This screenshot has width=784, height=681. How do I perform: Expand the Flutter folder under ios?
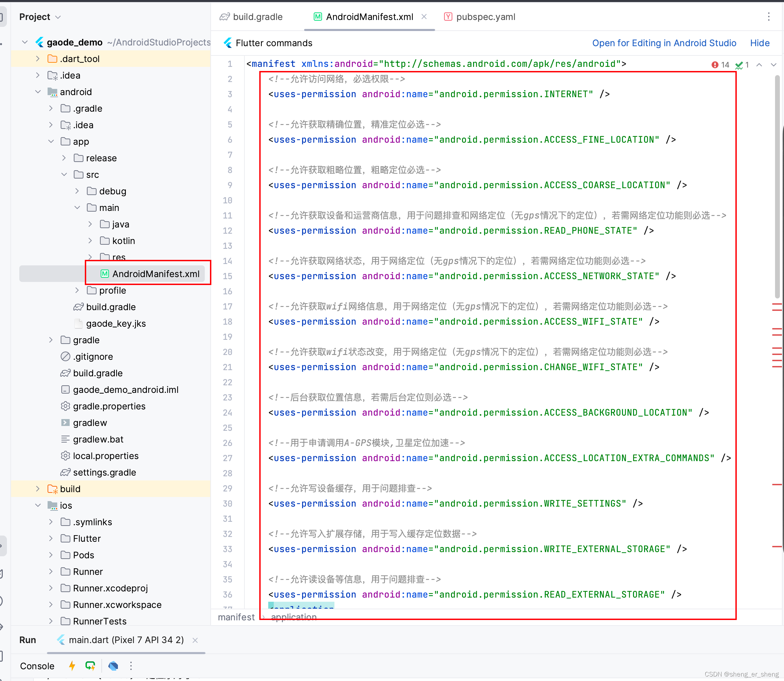click(x=51, y=538)
